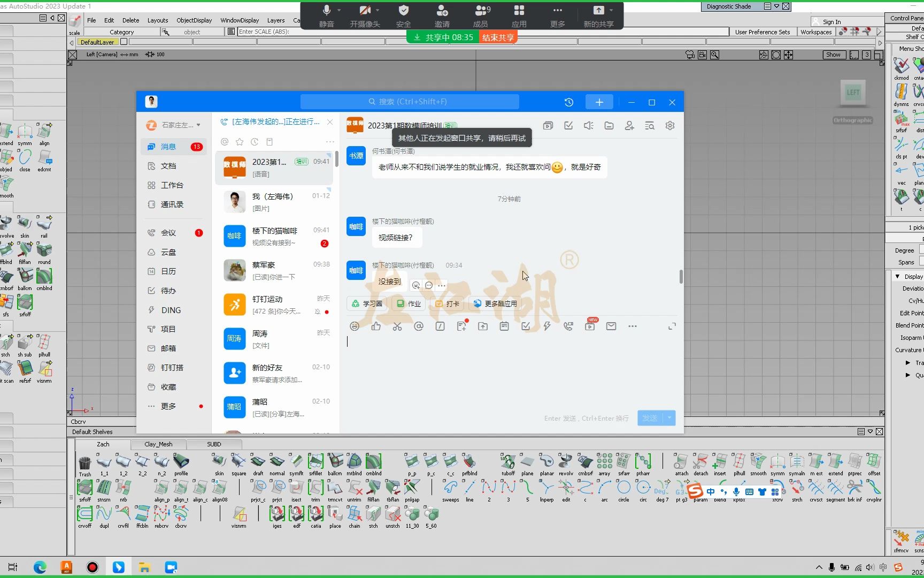Click the emoji icon in DingTalk chat toolbar
The image size is (924, 578).
click(354, 326)
